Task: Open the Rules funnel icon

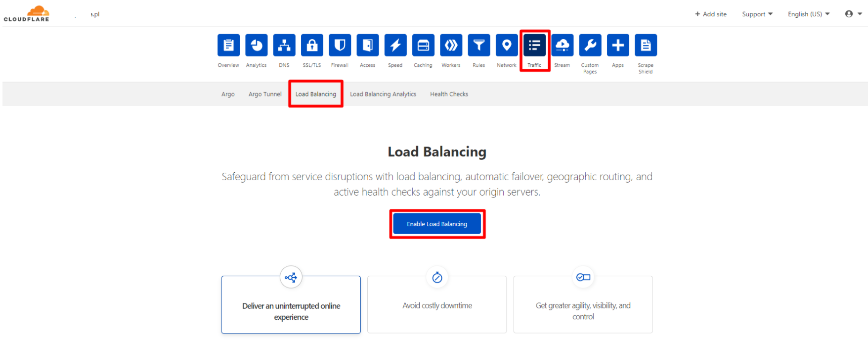Action: (479, 46)
